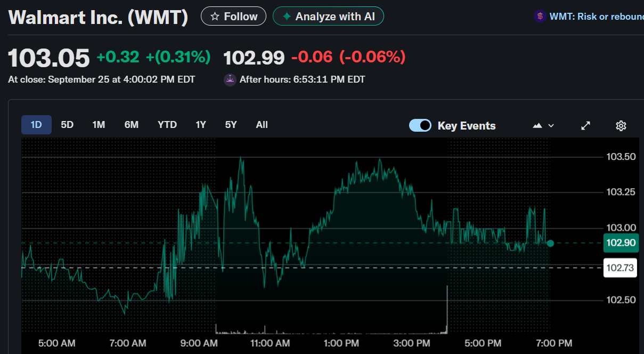Open the full screen chart expand icon
Image resolution: width=644 pixels, height=354 pixels.
[x=585, y=126]
